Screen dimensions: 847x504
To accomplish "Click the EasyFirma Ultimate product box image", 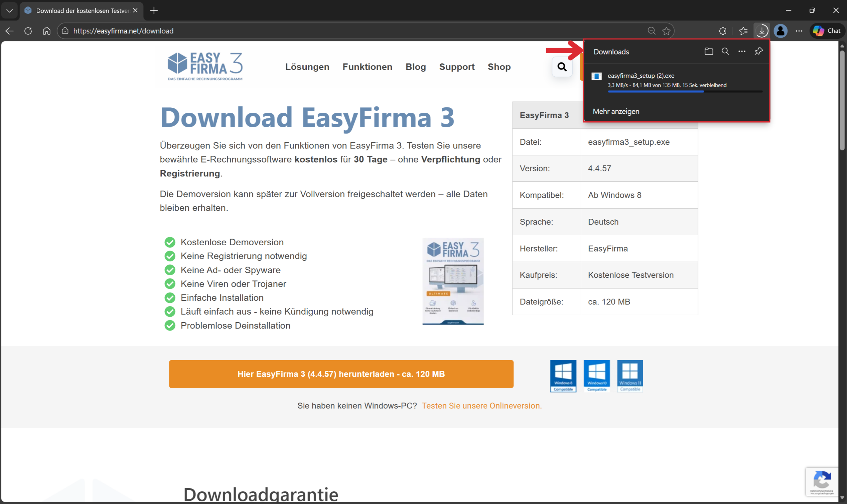I will click(453, 282).
